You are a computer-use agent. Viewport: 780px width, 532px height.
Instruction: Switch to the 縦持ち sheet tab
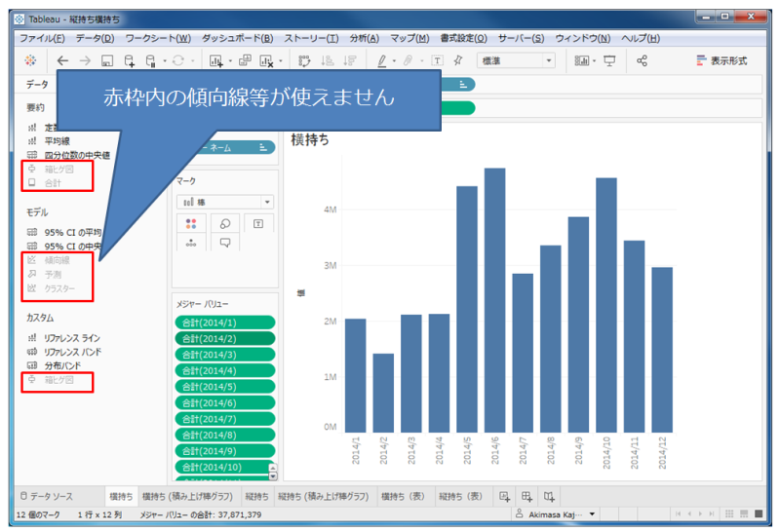coord(258,496)
